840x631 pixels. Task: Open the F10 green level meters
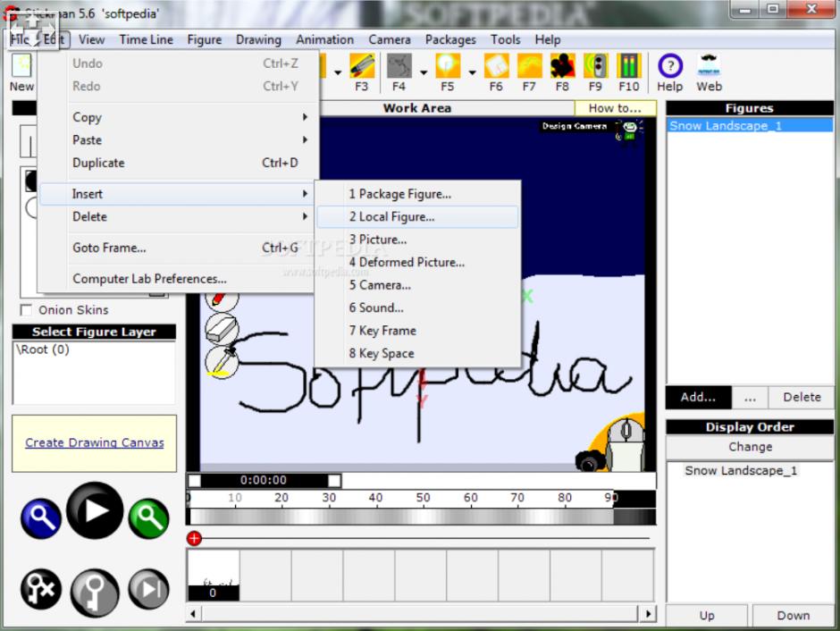[x=628, y=66]
